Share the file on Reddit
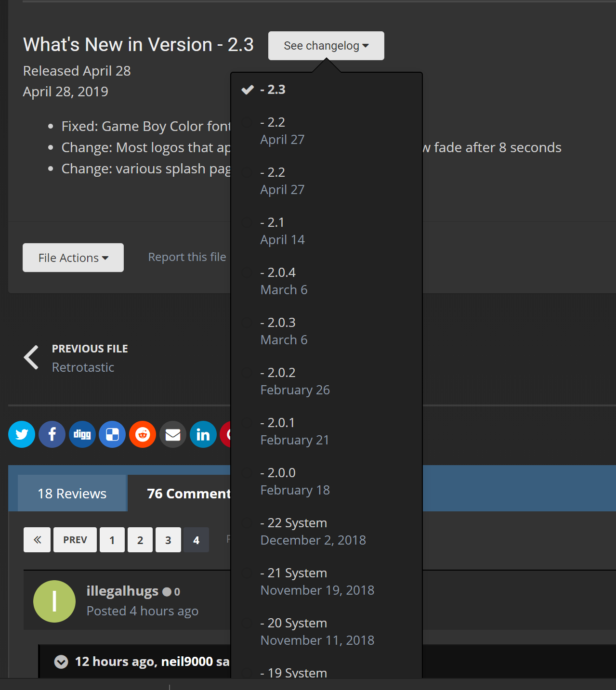This screenshot has width=616, height=690. pos(143,434)
